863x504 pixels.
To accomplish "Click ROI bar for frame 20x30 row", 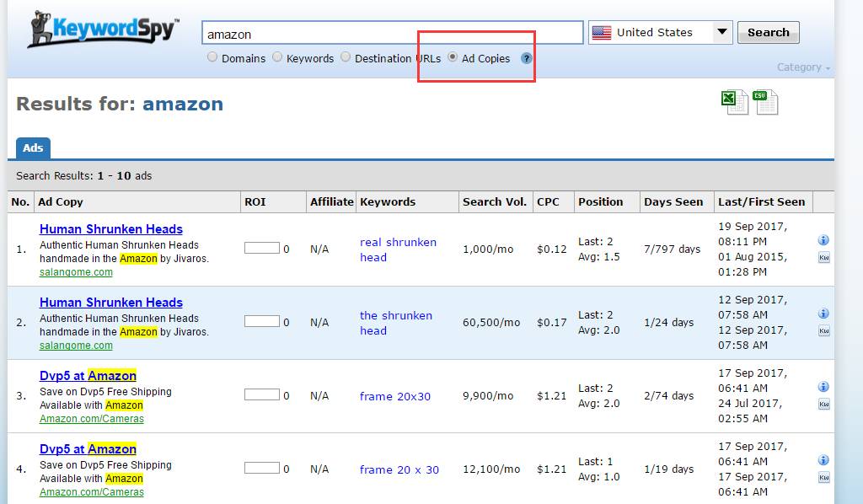I will pyautogui.click(x=262, y=394).
